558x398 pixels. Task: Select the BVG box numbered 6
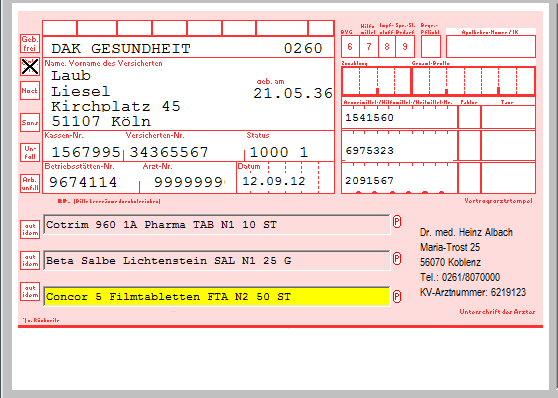pos(350,47)
